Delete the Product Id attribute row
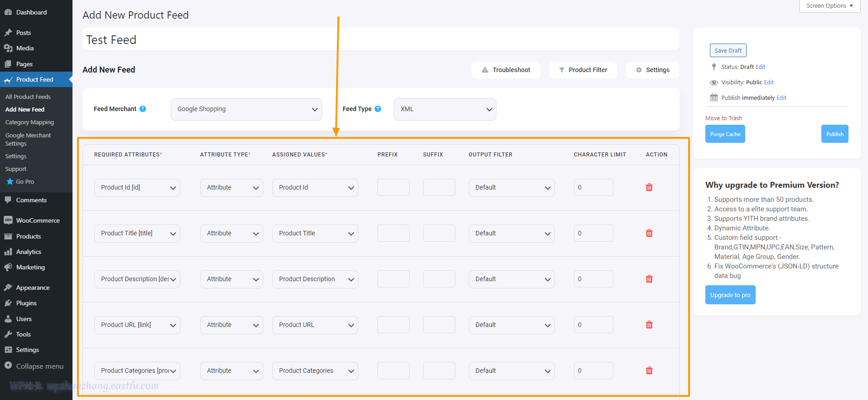 pos(649,187)
